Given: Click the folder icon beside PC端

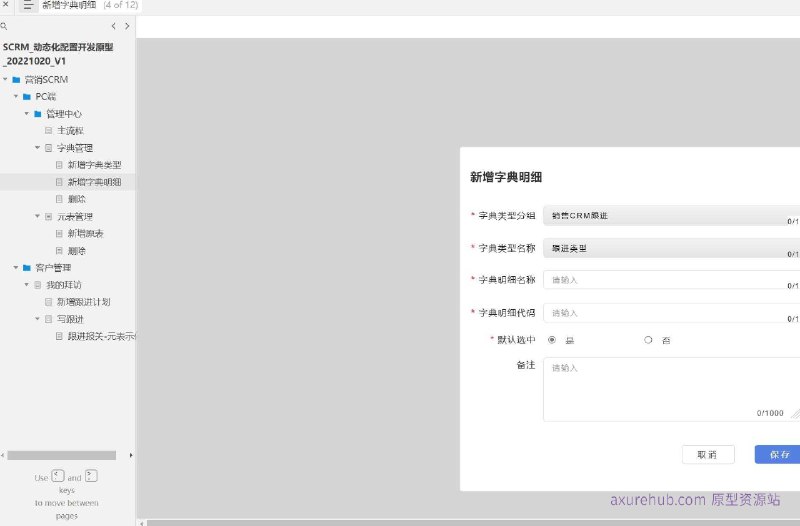Looking at the screenshot, I should [x=27, y=96].
